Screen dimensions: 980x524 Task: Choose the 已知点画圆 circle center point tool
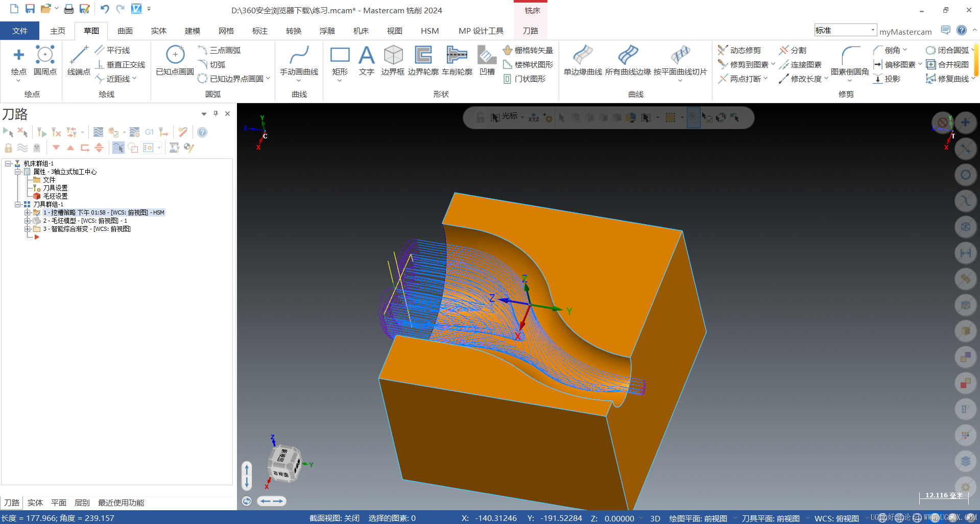click(x=175, y=60)
